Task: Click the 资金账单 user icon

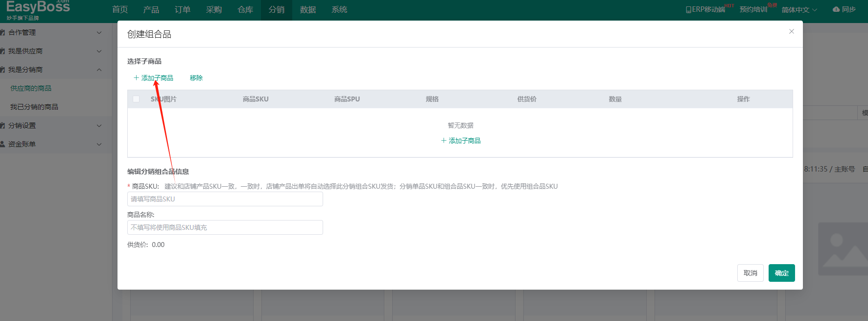Action: pos(2,144)
